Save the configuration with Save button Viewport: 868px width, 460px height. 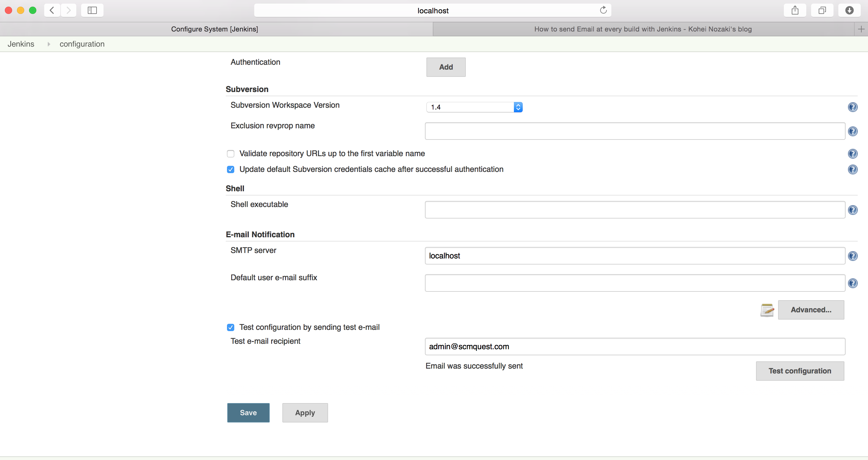coord(248,412)
